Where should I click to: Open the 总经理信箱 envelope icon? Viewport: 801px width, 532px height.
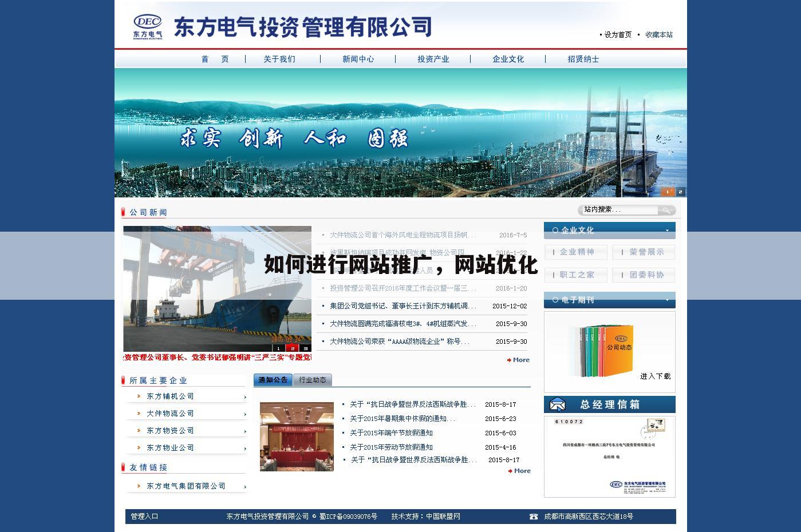[557, 404]
